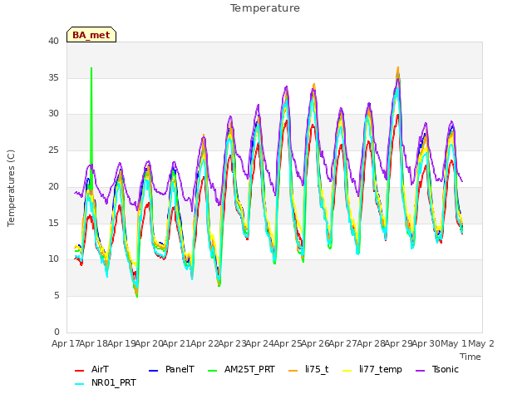Click the Temperature chart title
The image size is (532, 399).
(x=265, y=8)
